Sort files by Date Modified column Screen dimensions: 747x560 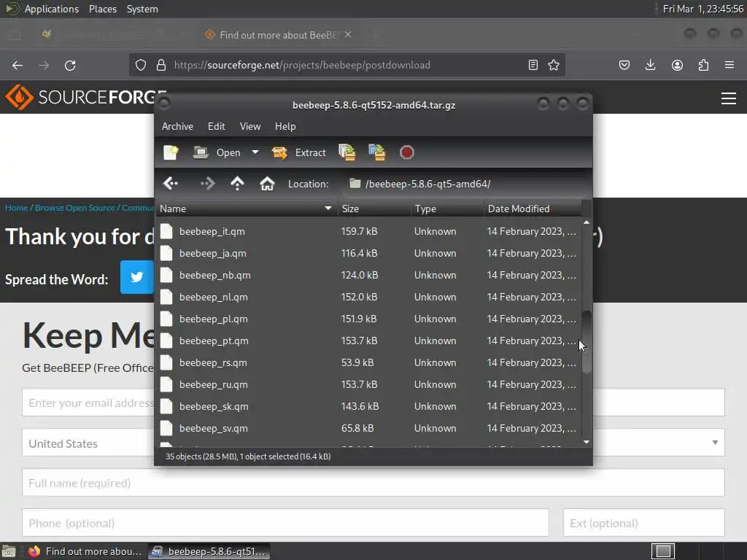pos(533,209)
